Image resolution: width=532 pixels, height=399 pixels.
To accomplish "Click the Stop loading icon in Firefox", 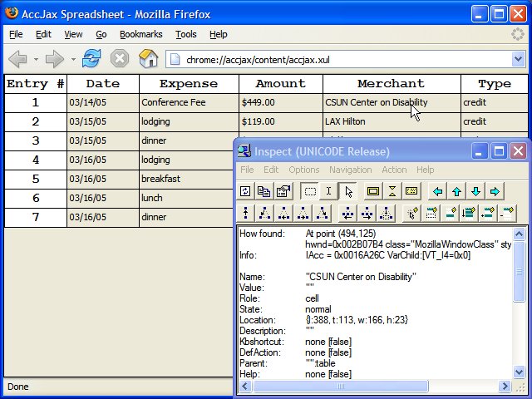I will [x=120, y=58].
